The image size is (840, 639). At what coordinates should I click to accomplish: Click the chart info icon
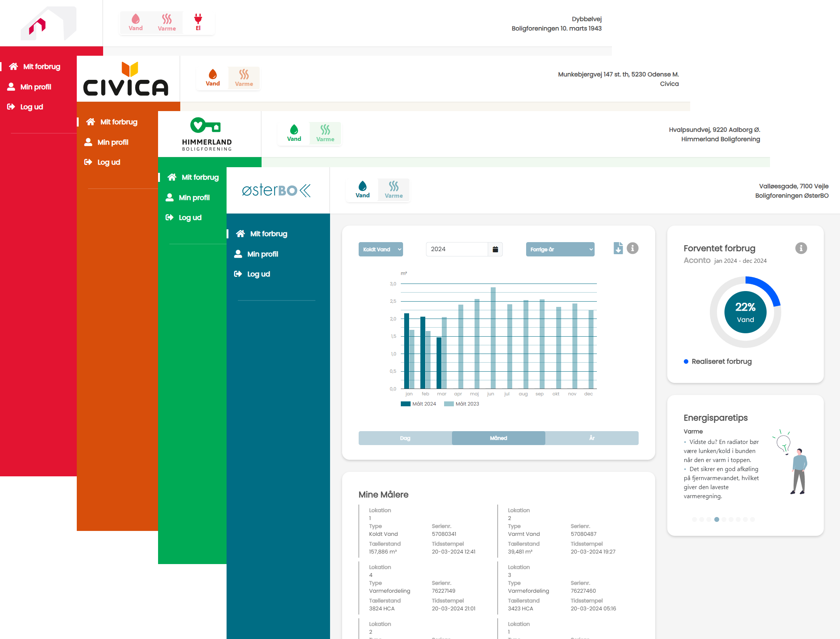(x=633, y=249)
